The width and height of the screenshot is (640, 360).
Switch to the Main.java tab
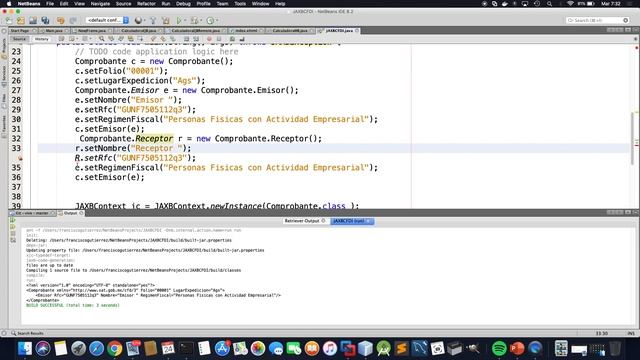[x=53, y=31]
